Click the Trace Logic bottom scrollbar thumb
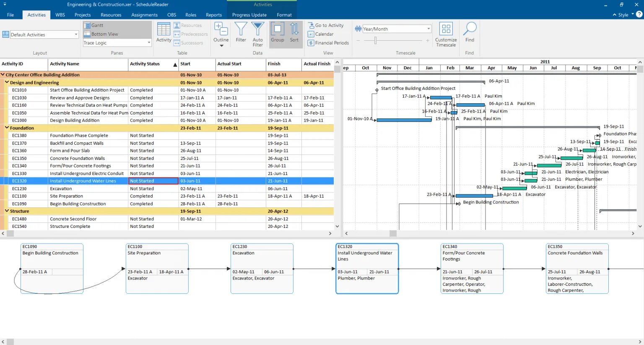The image size is (644, 345). (x=10, y=342)
